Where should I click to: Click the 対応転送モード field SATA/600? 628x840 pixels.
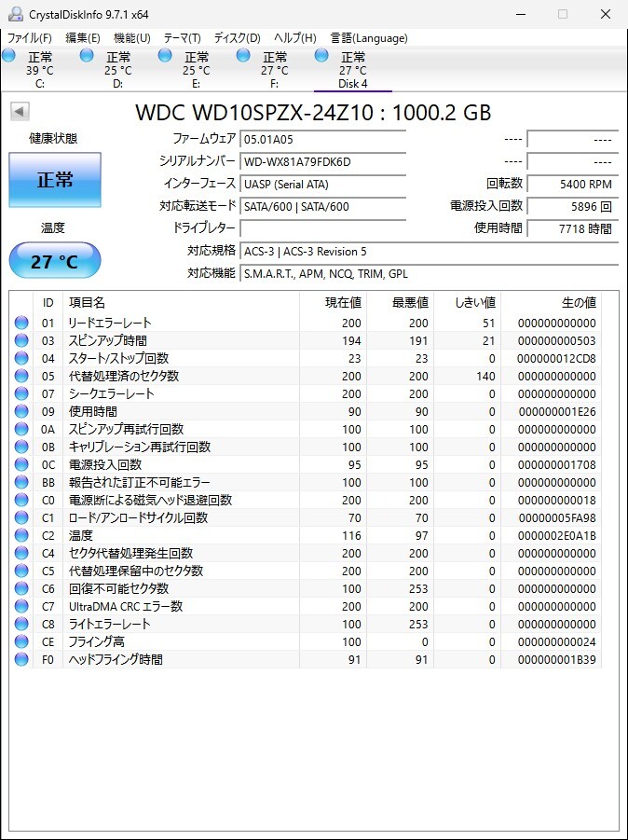pos(322,206)
